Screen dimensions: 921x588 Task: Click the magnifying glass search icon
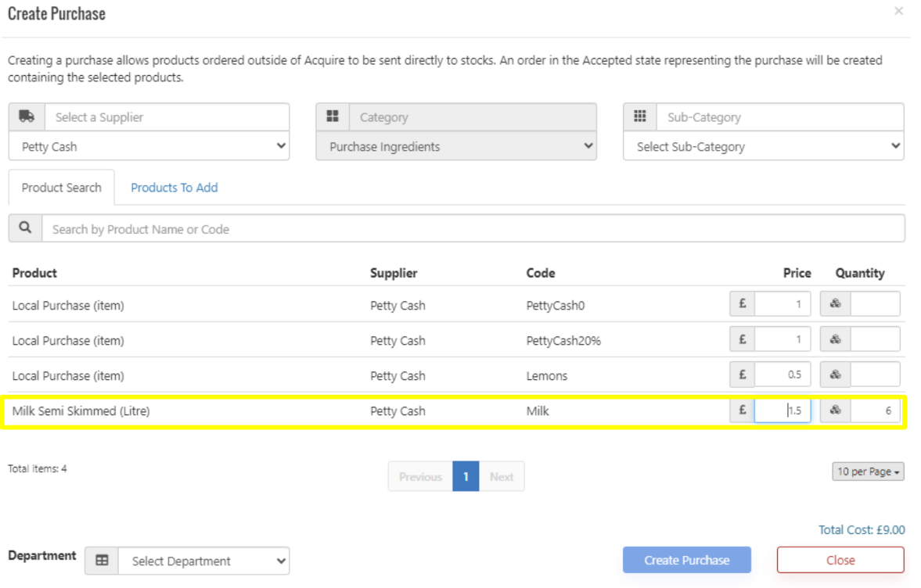[x=25, y=228]
